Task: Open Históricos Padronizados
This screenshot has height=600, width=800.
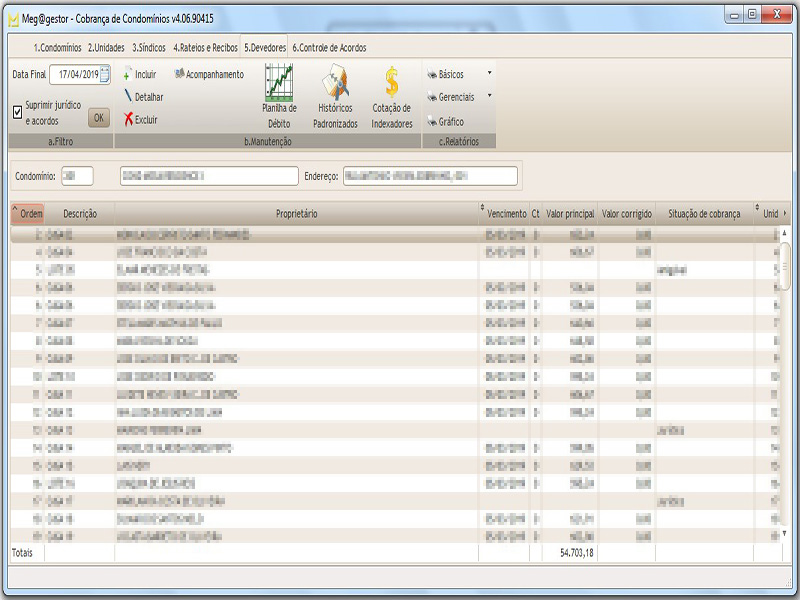Action: [334, 83]
